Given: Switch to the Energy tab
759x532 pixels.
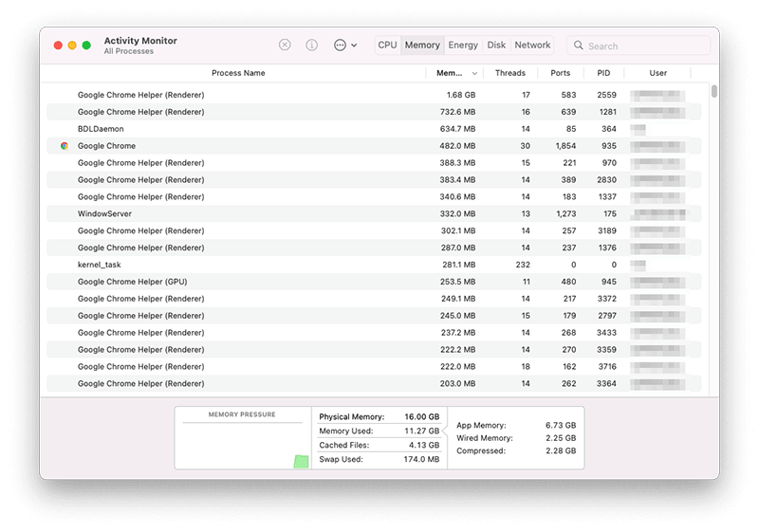Looking at the screenshot, I should [463, 45].
